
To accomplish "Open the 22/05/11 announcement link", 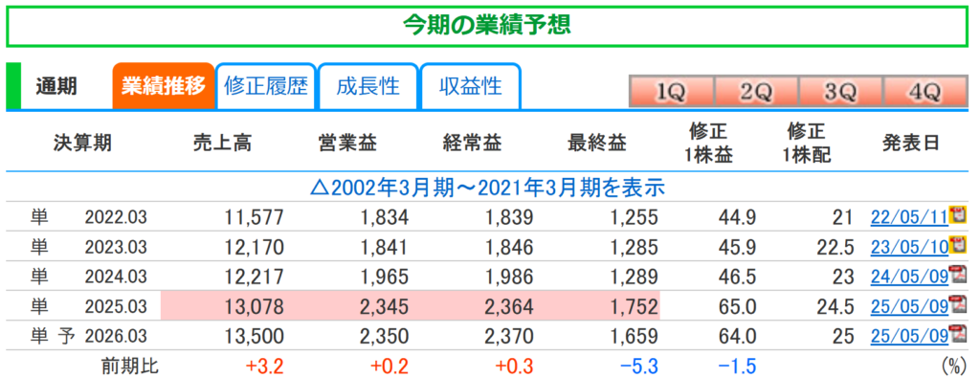I will pos(909,217).
